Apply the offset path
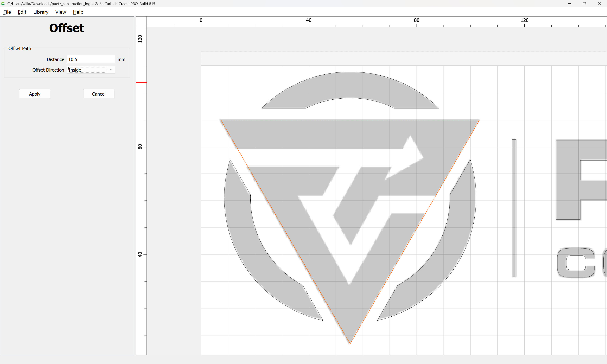This screenshot has height=364, width=607. 35,94
